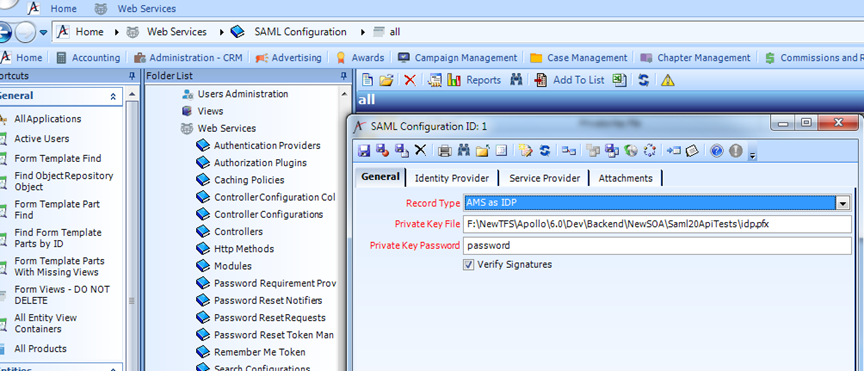
Task: Click the binoculars Find icon in the list toolbar
Action: (516, 80)
